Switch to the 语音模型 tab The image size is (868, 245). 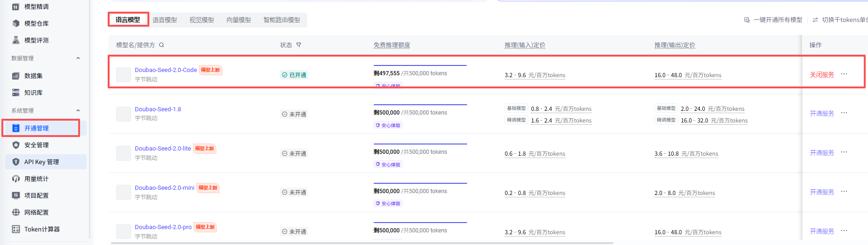(165, 20)
